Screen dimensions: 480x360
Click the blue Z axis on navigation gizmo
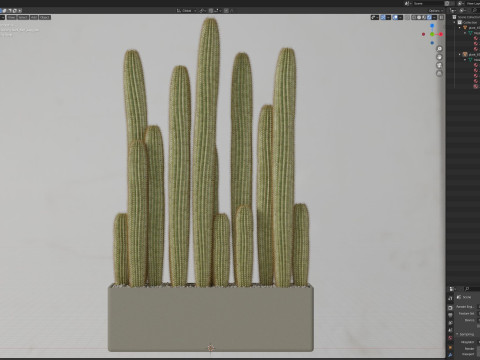pyautogui.click(x=432, y=26)
